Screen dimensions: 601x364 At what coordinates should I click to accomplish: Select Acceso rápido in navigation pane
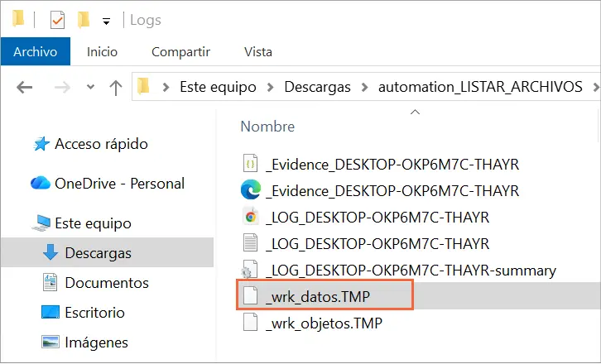tap(100, 144)
